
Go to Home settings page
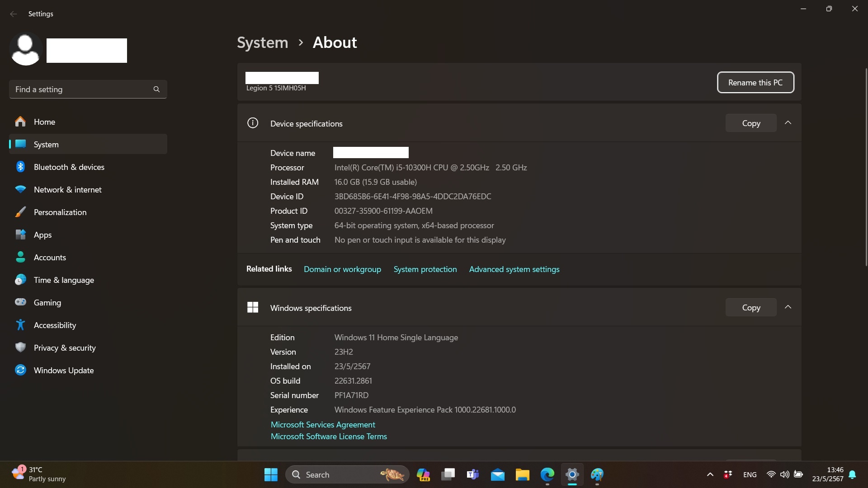tap(88, 122)
